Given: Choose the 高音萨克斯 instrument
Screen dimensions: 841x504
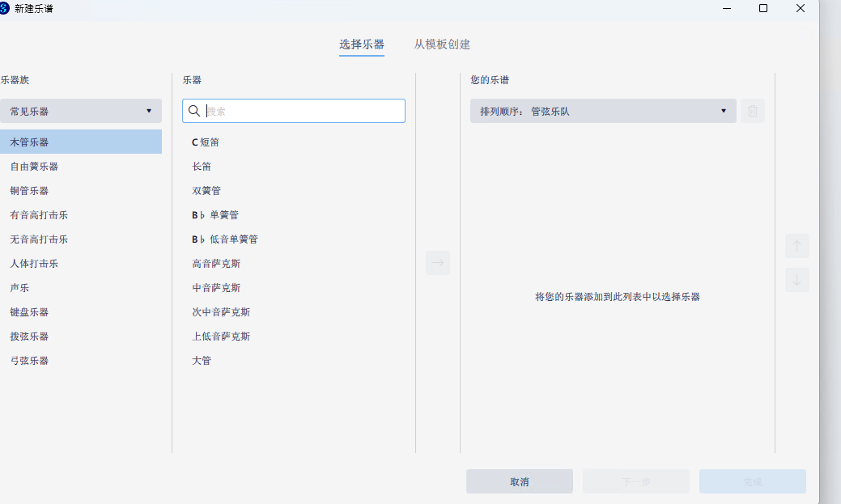Looking at the screenshot, I should coord(293,263).
